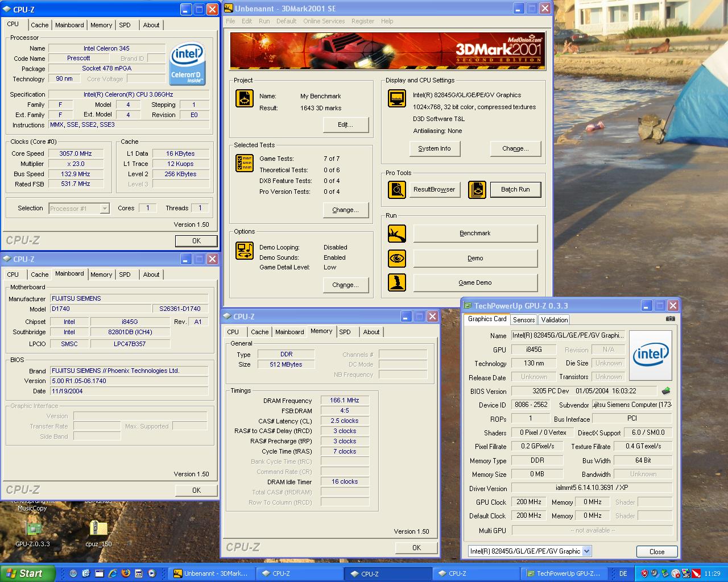
Task: Open the GPU-Z.0.3.3 desktop icon
Action: [x=33, y=533]
